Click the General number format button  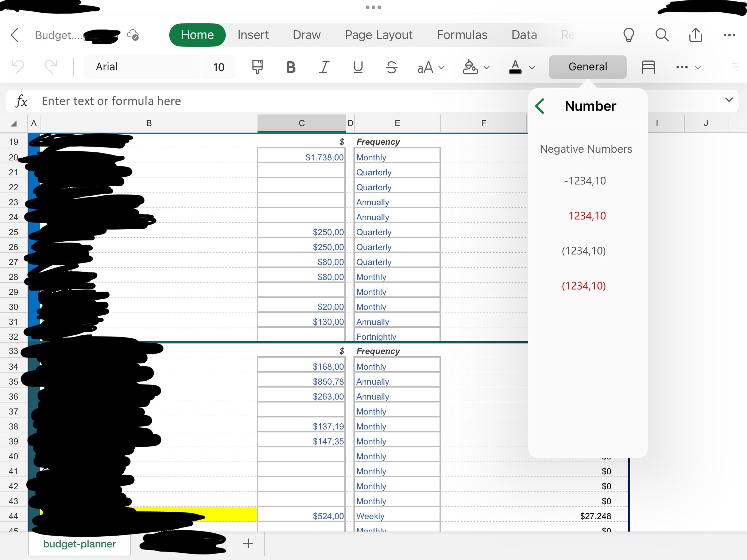(x=588, y=67)
